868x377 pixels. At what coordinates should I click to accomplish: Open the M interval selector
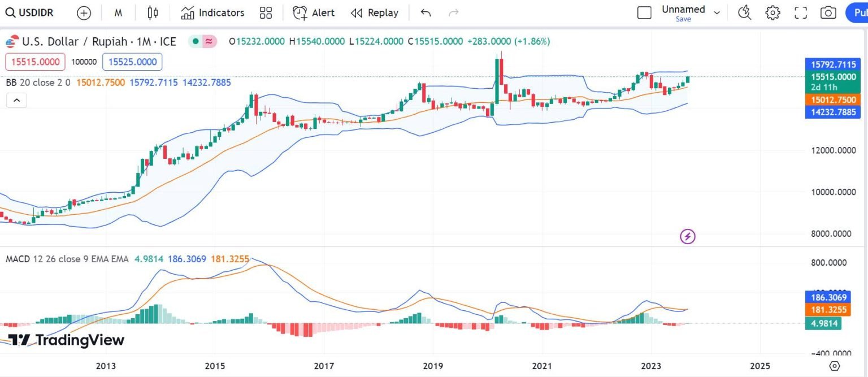click(x=118, y=12)
